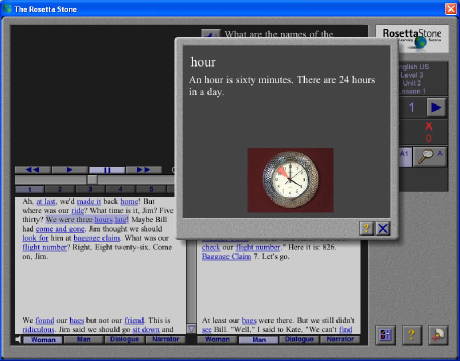This screenshot has height=361, width=460.
Task: Click the 'late' glossary link
Action: (121, 220)
